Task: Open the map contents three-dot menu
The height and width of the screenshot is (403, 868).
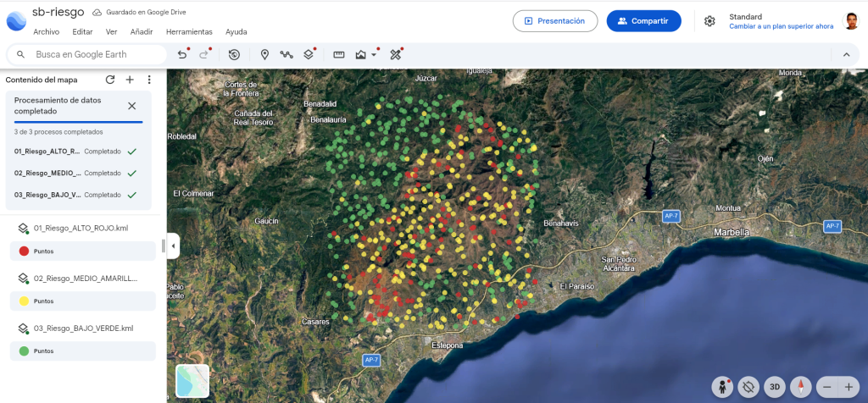Action: click(x=149, y=80)
